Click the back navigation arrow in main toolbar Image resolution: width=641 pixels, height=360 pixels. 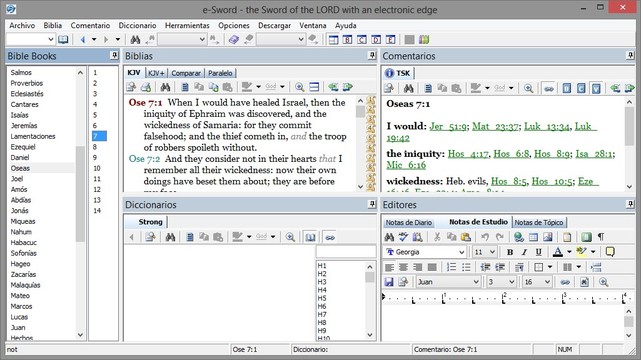pyautogui.click(x=83, y=40)
